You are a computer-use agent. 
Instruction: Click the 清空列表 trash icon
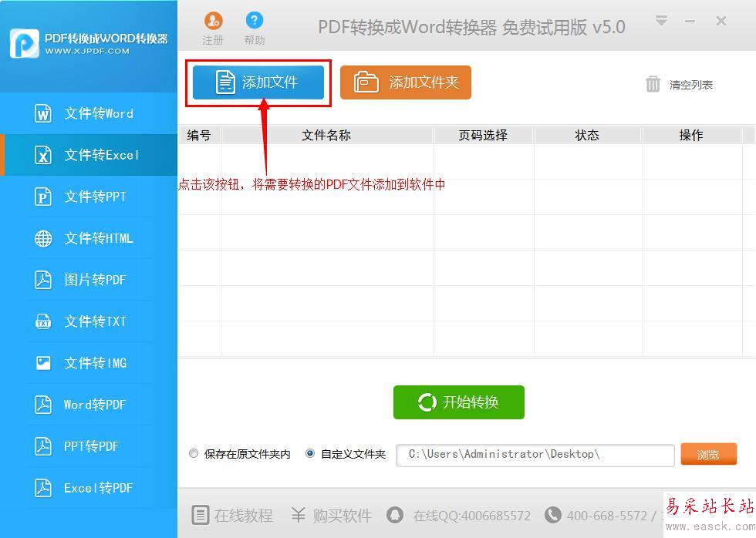coord(653,84)
